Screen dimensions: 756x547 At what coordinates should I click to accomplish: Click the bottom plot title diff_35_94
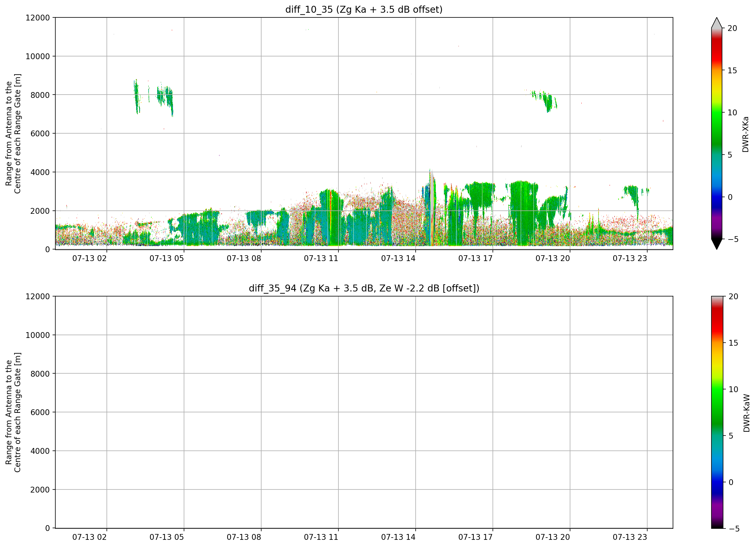click(x=364, y=288)
